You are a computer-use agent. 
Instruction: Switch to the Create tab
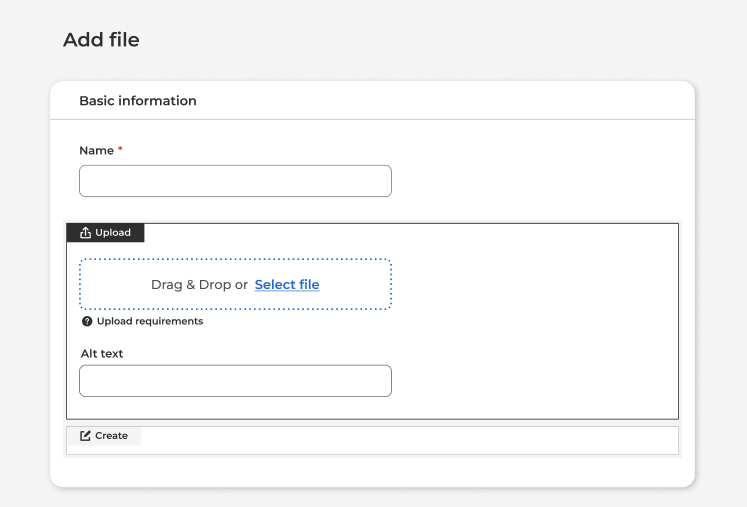pyautogui.click(x=104, y=436)
